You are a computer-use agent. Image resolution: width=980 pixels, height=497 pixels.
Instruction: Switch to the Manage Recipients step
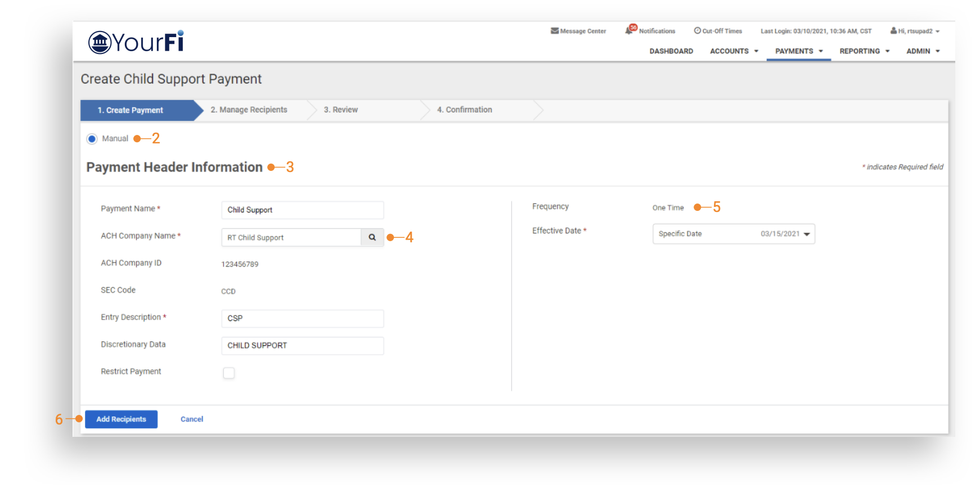pyautogui.click(x=249, y=110)
